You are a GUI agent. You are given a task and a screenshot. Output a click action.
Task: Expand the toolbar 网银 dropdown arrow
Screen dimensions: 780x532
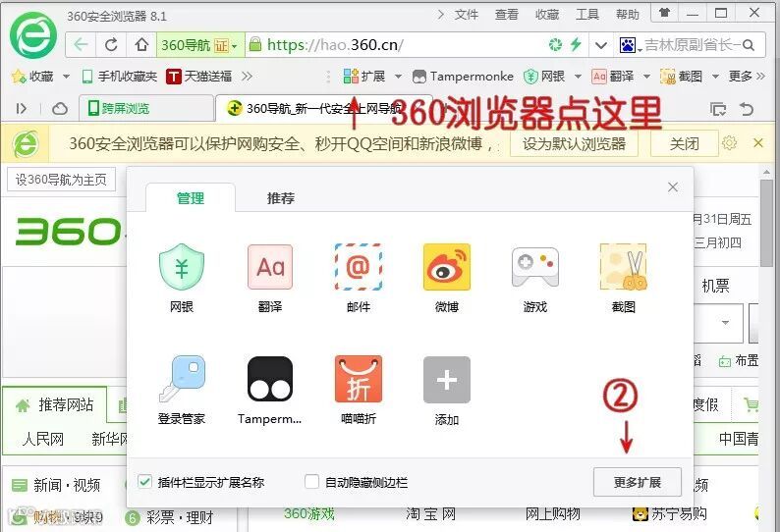click(x=578, y=77)
